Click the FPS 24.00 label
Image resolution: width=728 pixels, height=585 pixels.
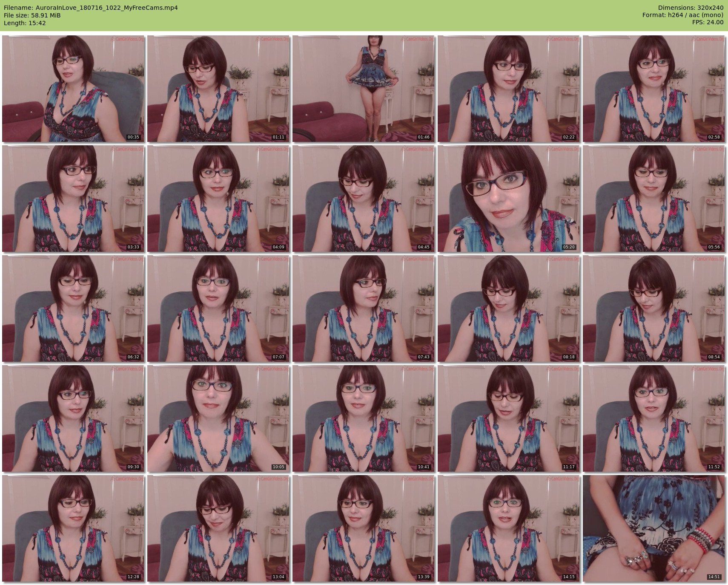(x=708, y=22)
